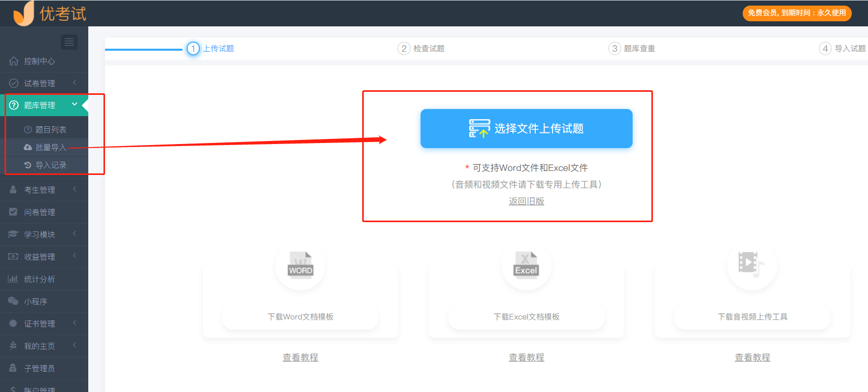Click the Excel spreadsheet icon

526,265
